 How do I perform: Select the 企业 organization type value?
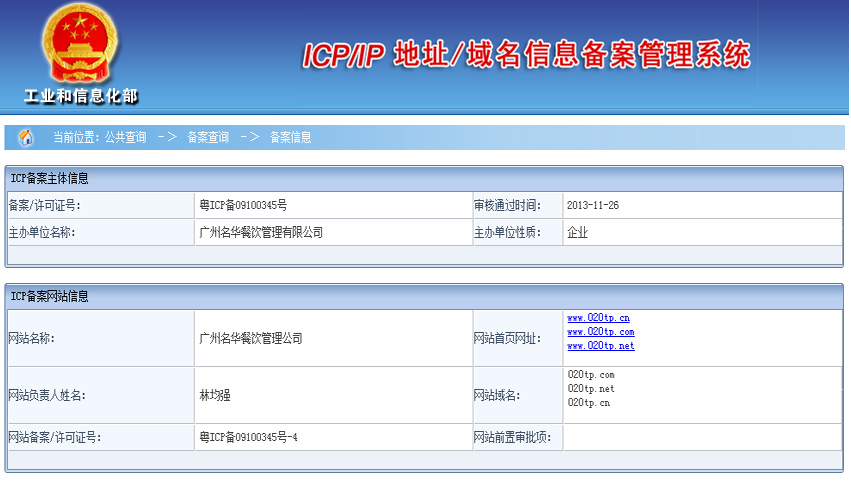click(x=577, y=232)
